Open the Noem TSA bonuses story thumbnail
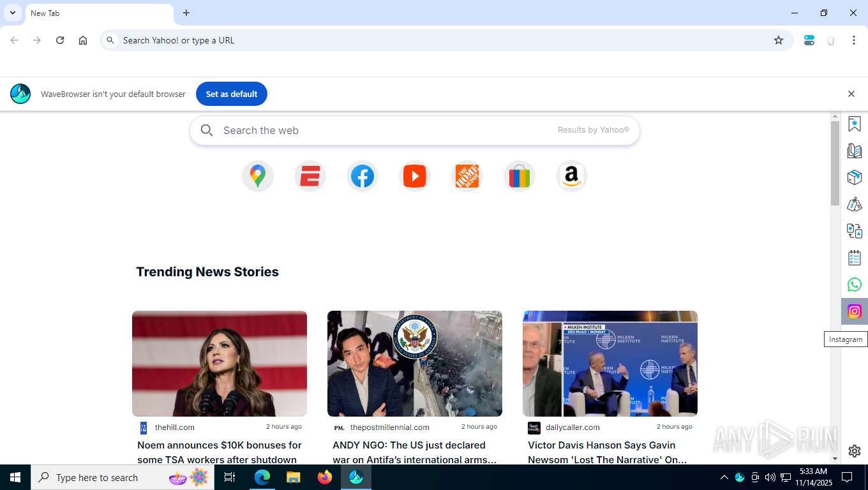868x490 pixels. click(x=220, y=364)
